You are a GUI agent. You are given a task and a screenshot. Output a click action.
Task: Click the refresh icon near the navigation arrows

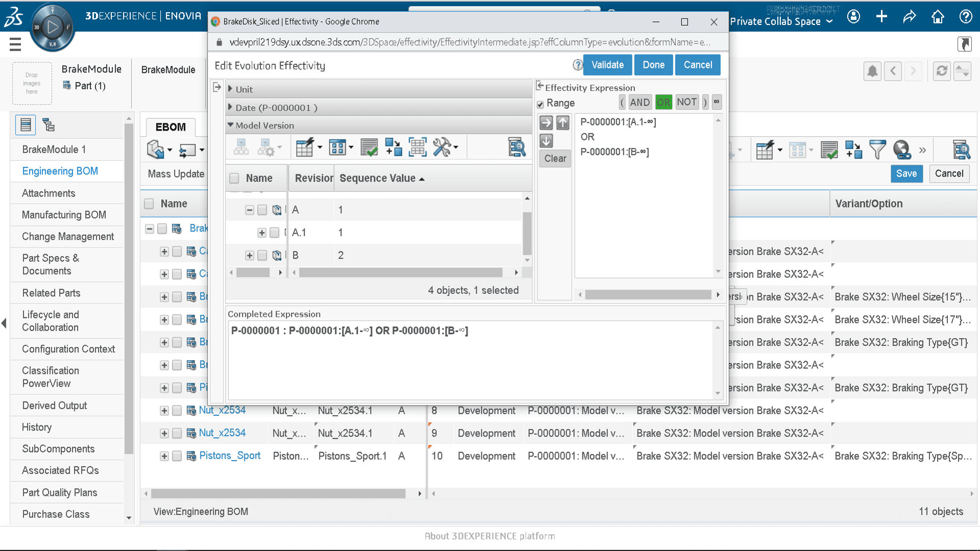tap(942, 71)
